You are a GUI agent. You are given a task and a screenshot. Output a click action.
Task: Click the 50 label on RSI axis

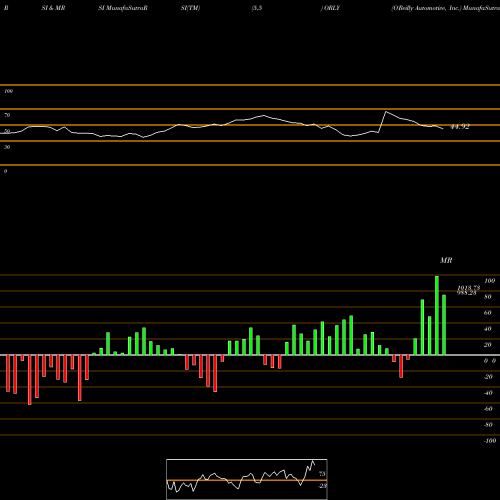coord(7,131)
